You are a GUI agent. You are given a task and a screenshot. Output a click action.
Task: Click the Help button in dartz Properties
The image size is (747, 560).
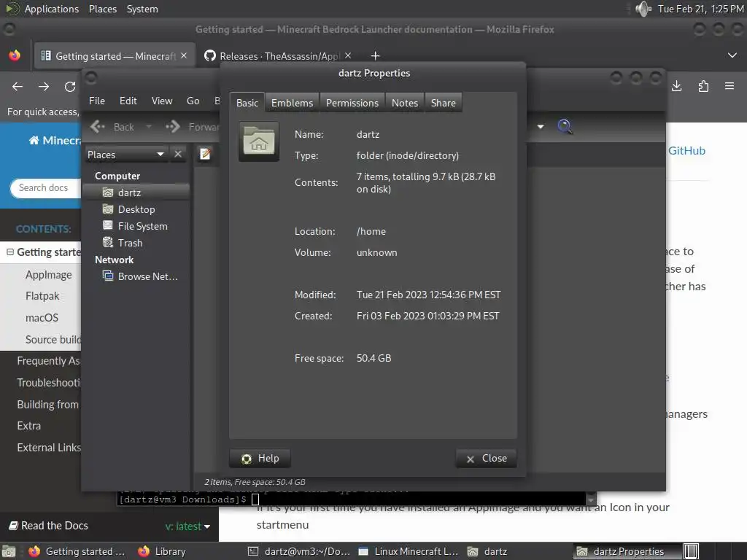tap(260, 458)
